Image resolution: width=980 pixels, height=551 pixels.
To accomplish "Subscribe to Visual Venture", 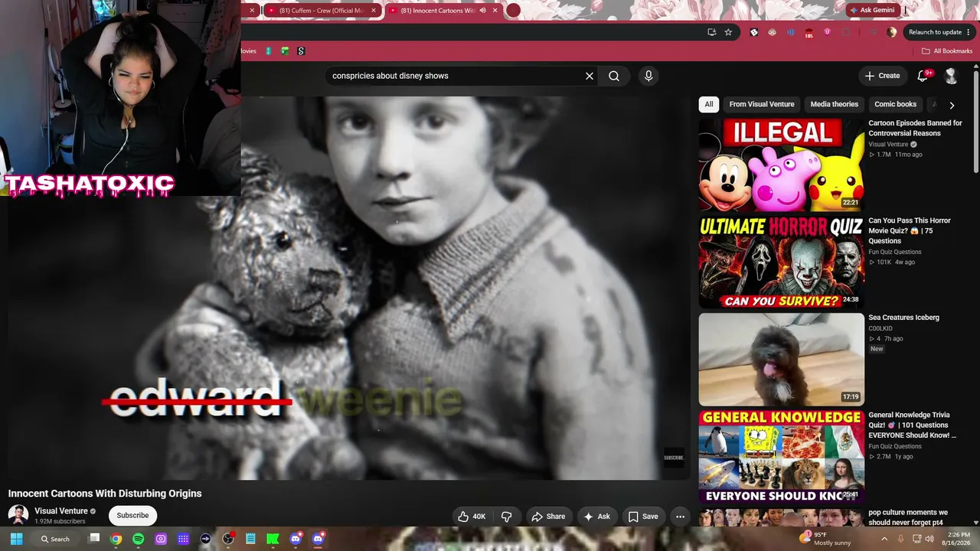I will click(132, 515).
